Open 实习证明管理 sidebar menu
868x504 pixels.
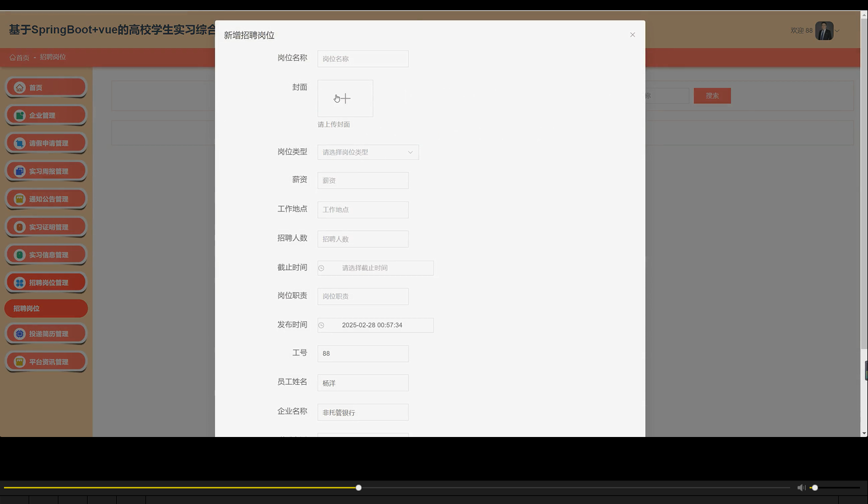coord(46,227)
